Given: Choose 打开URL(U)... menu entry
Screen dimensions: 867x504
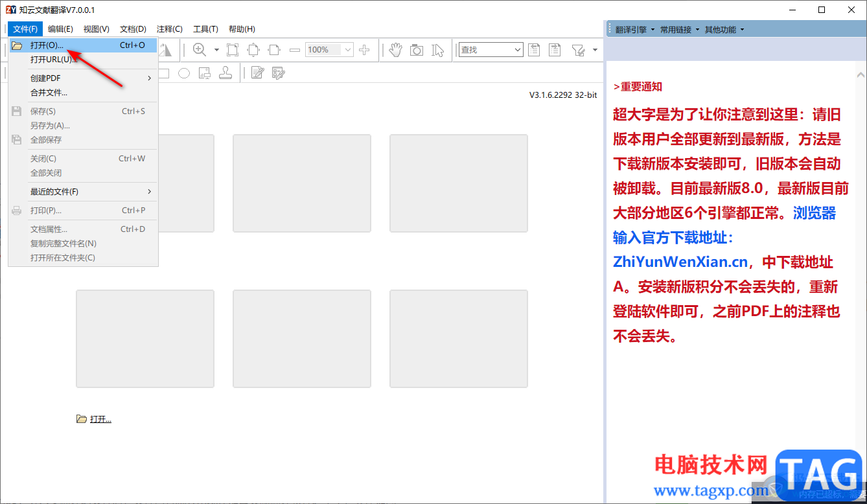Looking at the screenshot, I should click(83, 60).
